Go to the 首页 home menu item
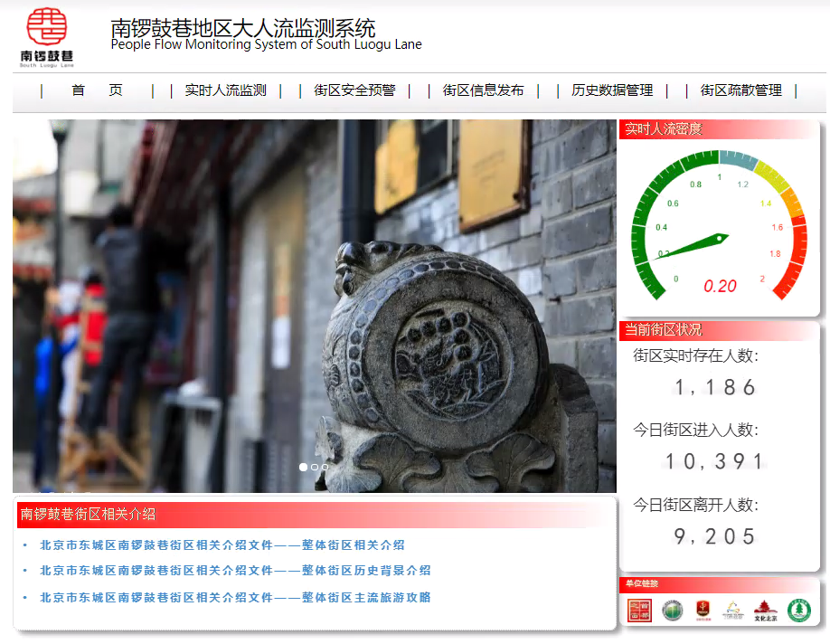The image size is (830, 644). coord(98,90)
